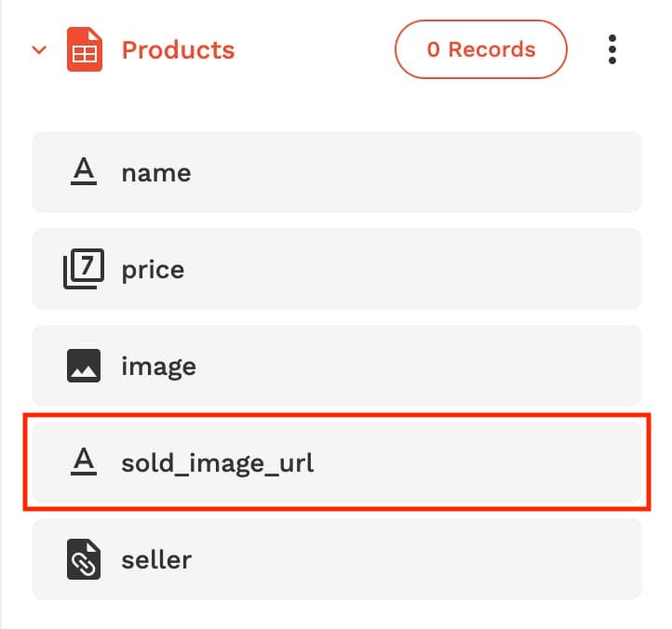Screen dimensions: 672x629
Task: Click the text-type icon beside name
Action: pyautogui.click(x=84, y=171)
